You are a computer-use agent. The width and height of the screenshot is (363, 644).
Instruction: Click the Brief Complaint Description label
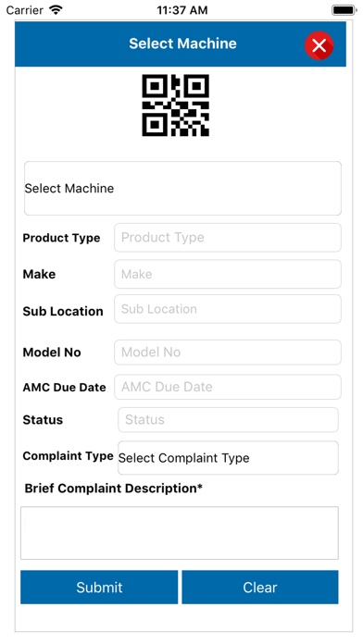click(x=114, y=489)
